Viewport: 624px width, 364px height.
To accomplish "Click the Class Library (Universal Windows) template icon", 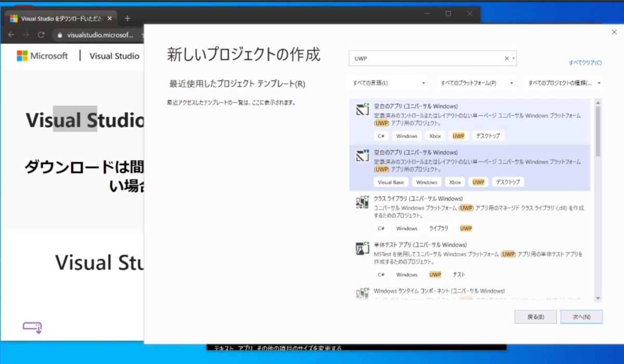I will [x=361, y=203].
